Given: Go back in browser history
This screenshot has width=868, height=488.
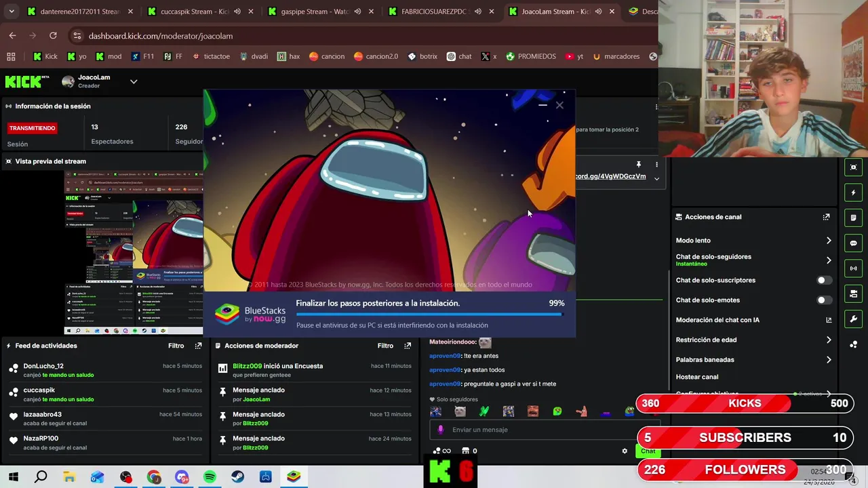Looking at the screenshot, I should [x=13, y=36].
